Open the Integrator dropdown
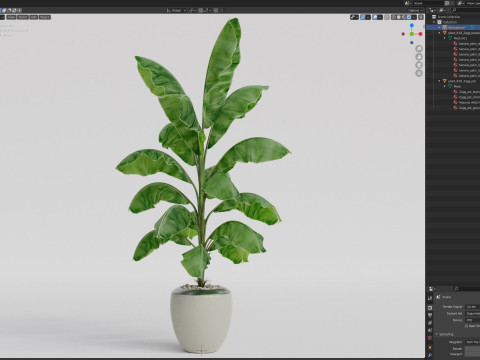This screenshot has width=480, height=360. [473, 342]
